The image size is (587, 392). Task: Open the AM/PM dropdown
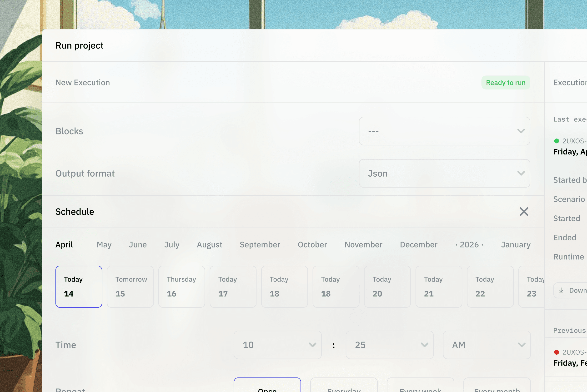487,345
